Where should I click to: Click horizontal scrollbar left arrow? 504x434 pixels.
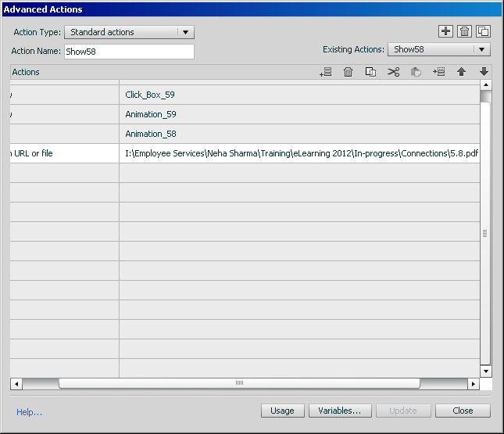16,383
